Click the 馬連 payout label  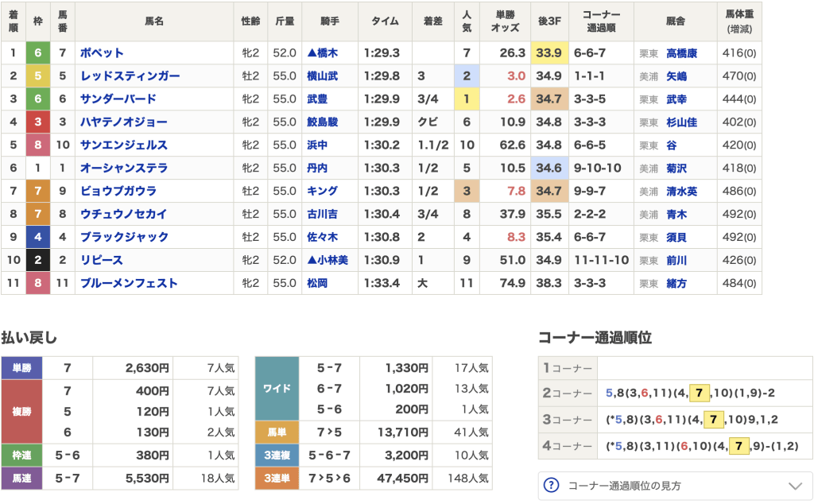(x=21, y=478)
